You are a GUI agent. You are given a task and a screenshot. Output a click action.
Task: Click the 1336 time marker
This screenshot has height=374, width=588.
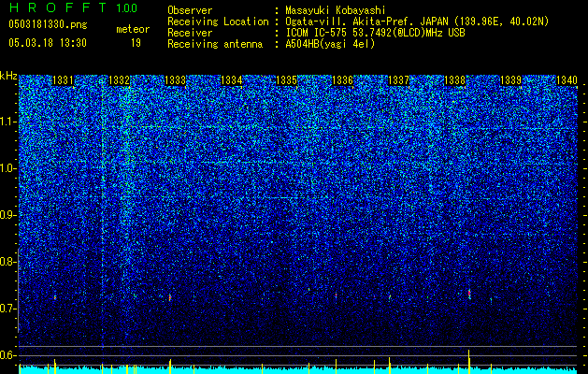pyautogui.click(x=343, y=80)
